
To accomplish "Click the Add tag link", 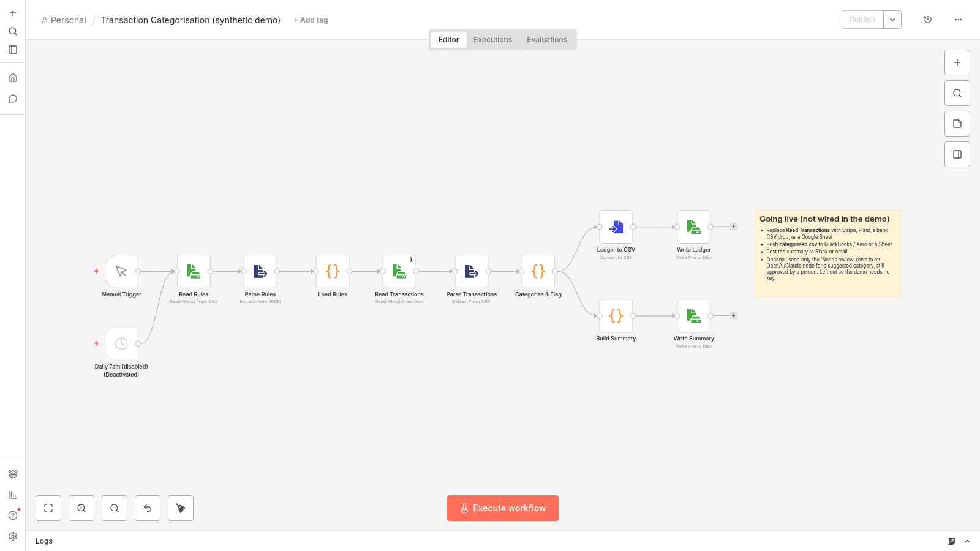I will [x=311, y=20].
